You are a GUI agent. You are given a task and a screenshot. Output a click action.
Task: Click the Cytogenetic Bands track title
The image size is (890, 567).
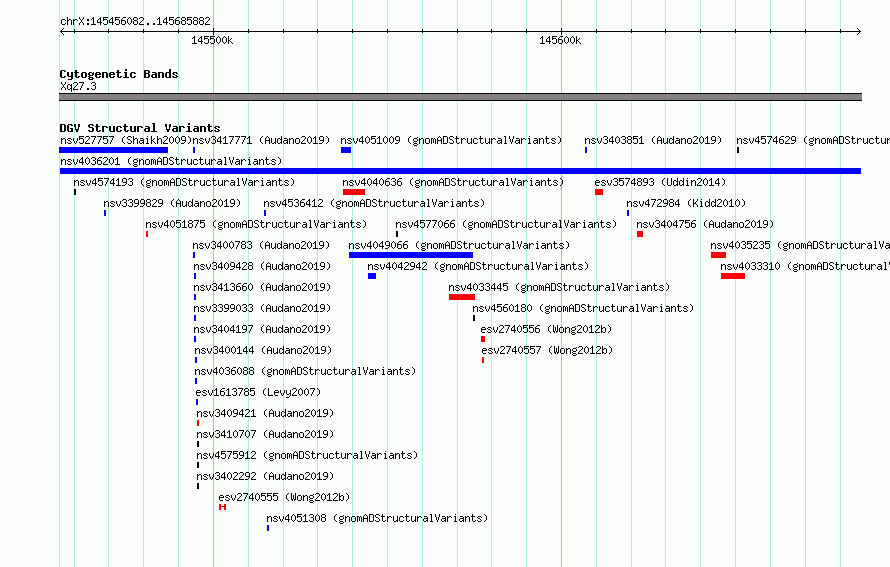[x=119, y=74]
